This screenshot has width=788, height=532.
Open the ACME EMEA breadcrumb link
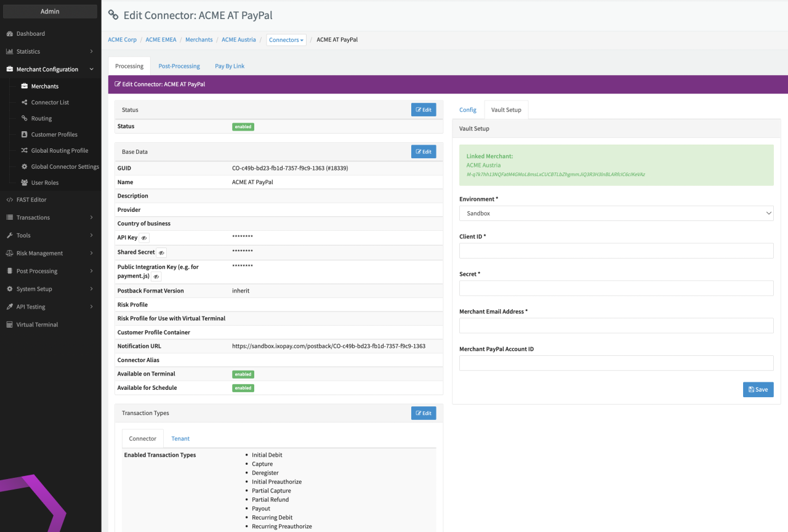161,40
